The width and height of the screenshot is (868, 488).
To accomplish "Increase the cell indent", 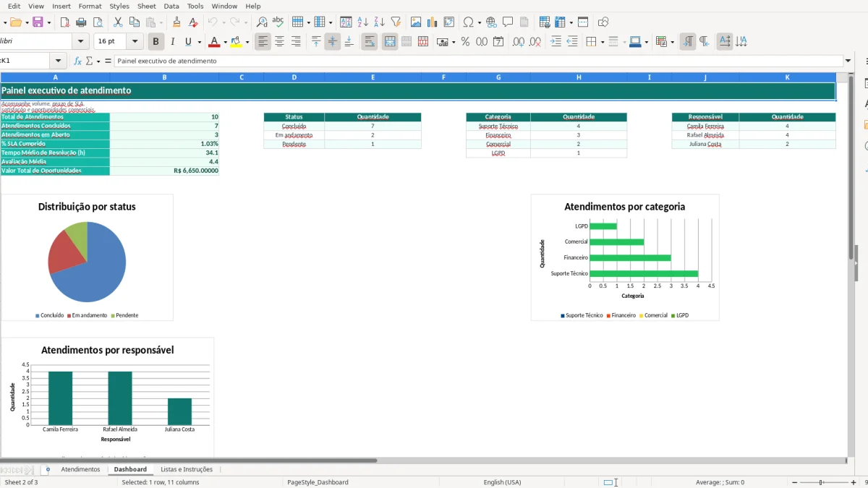I will 556,42.
